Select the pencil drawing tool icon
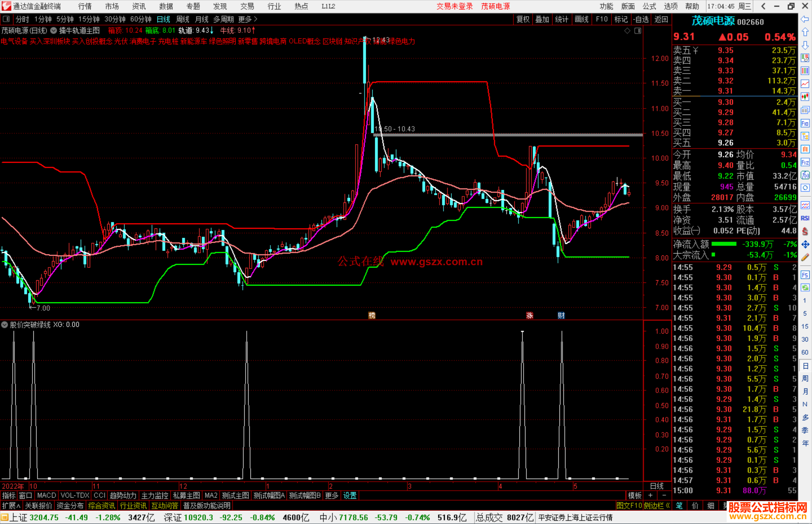This screenshot has width=812, height=524. 805,258
